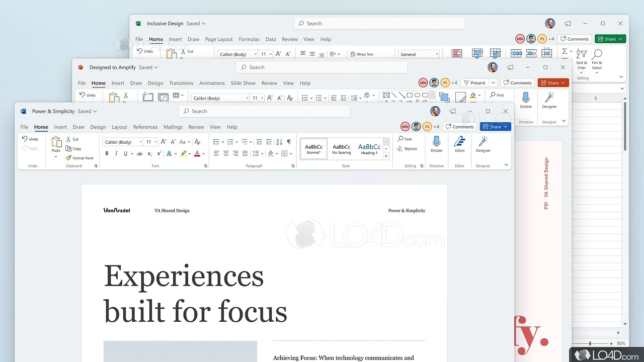The image size is (644, 362).
Task: Click the Word title bar Search box
Action: (264, 111)
